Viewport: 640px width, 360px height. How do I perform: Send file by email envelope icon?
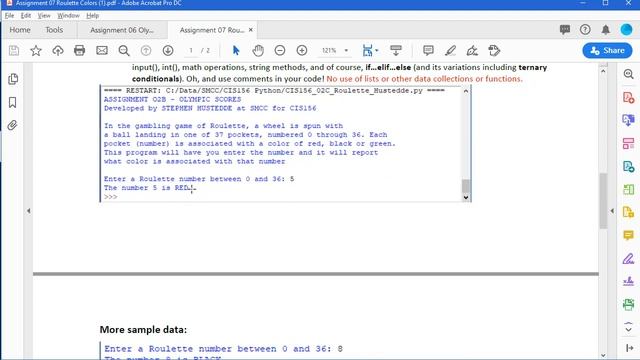102,50
